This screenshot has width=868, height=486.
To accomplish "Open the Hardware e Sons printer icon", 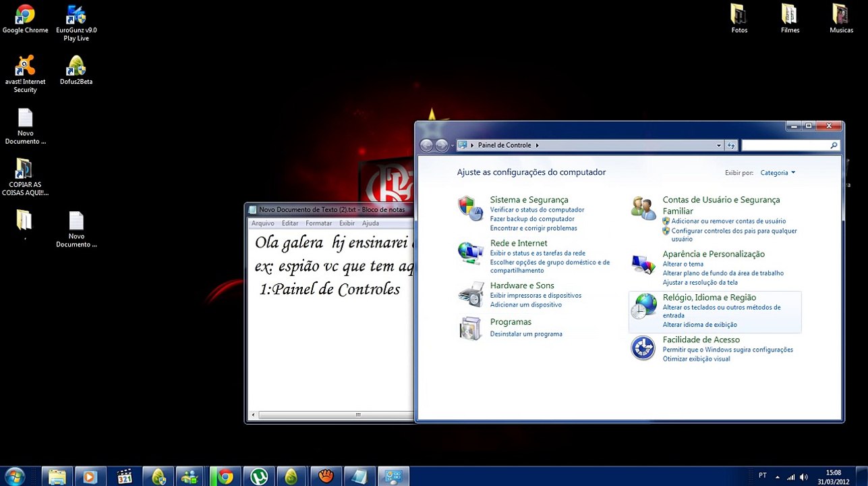I will pyautogui.click(x=470, y=294).
